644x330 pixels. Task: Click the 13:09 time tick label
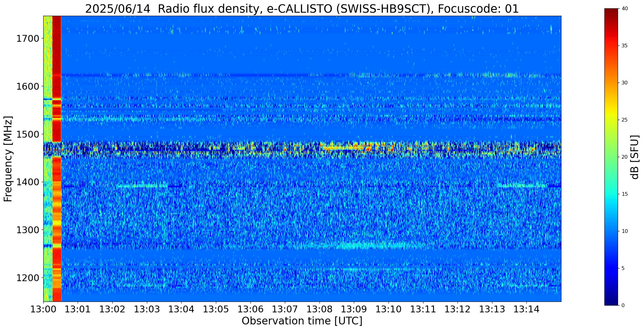click(354, 309)
